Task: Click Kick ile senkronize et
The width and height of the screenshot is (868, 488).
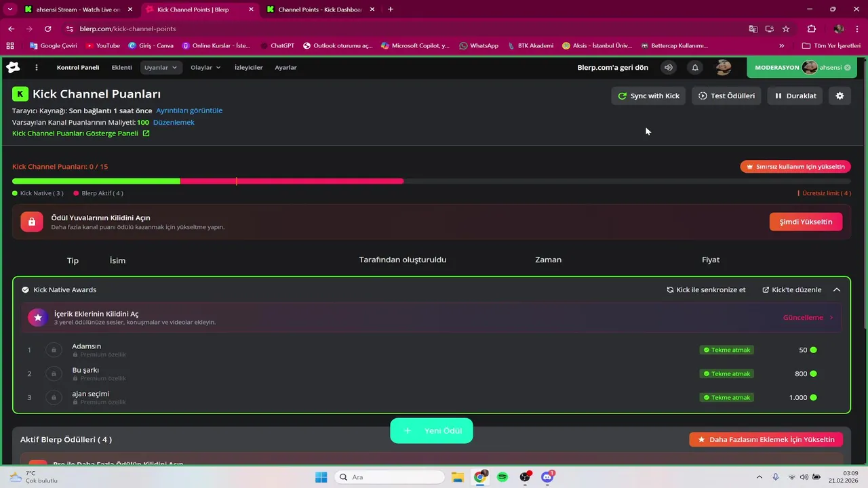Action: [706, 289]
